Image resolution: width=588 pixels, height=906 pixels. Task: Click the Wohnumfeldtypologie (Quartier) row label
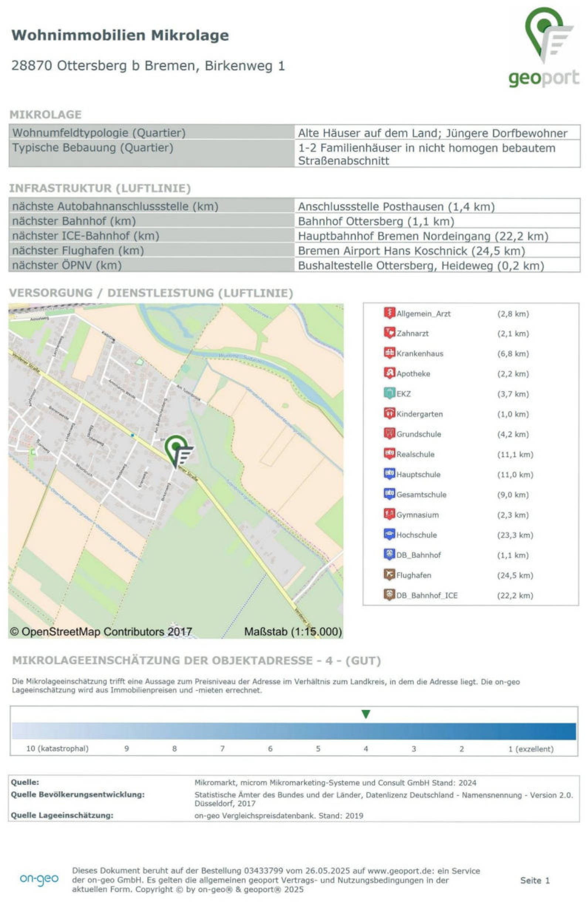99,133
